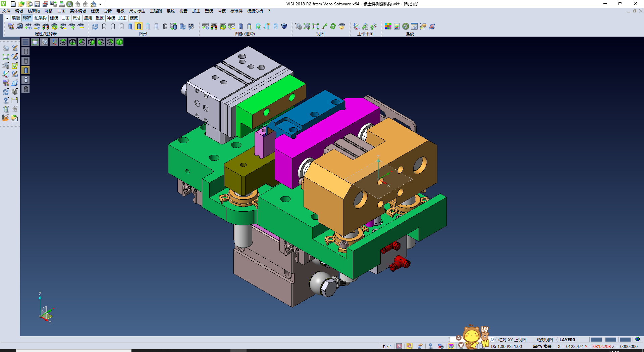Click the 单位: 毫米 units label

pos(542,346)
